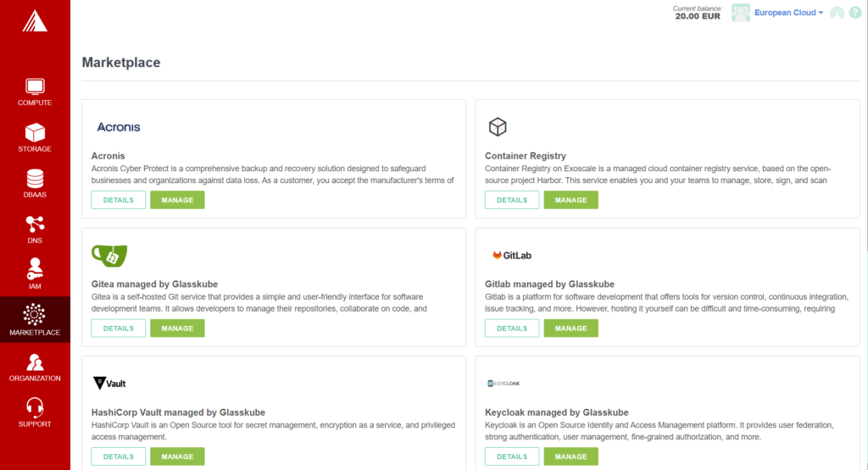Open the Organization settings section

[35, 367]
